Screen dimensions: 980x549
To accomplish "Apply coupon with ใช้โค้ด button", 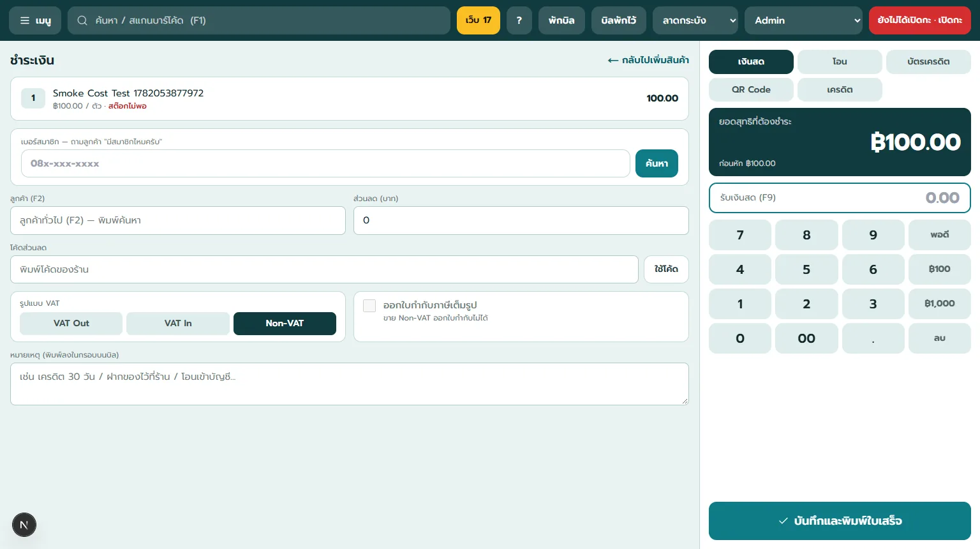I will [x=666, y=269].
